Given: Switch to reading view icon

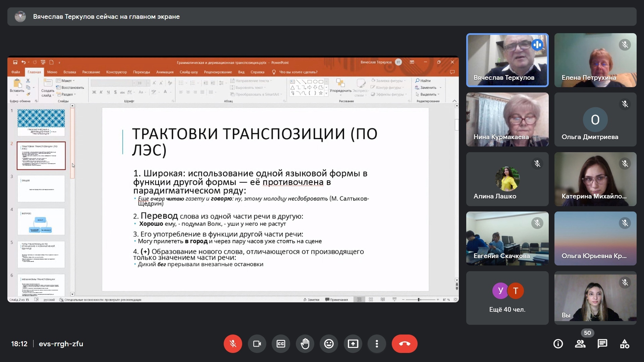Looking at the screenshot, I should pyautogui.click(x=383, y=300).
